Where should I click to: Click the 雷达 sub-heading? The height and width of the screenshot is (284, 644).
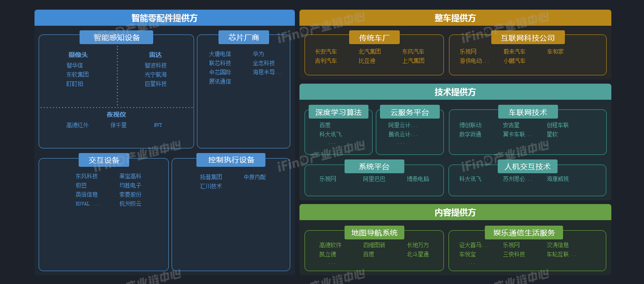155,55
